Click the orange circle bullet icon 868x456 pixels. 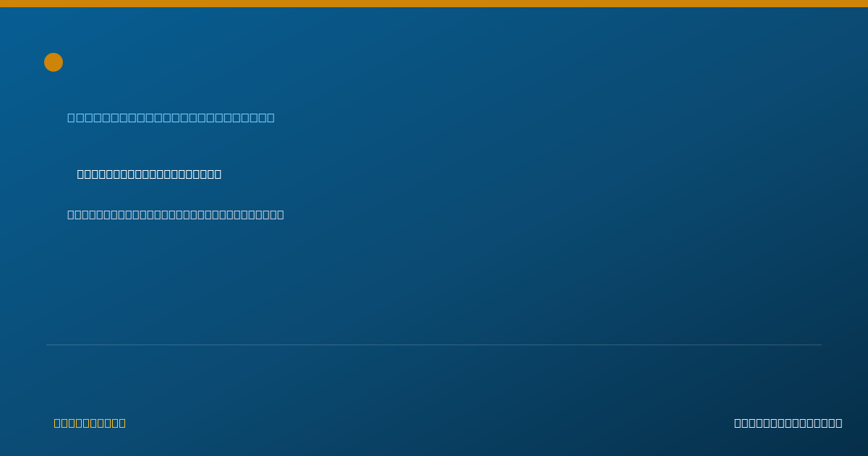point(54,62)
